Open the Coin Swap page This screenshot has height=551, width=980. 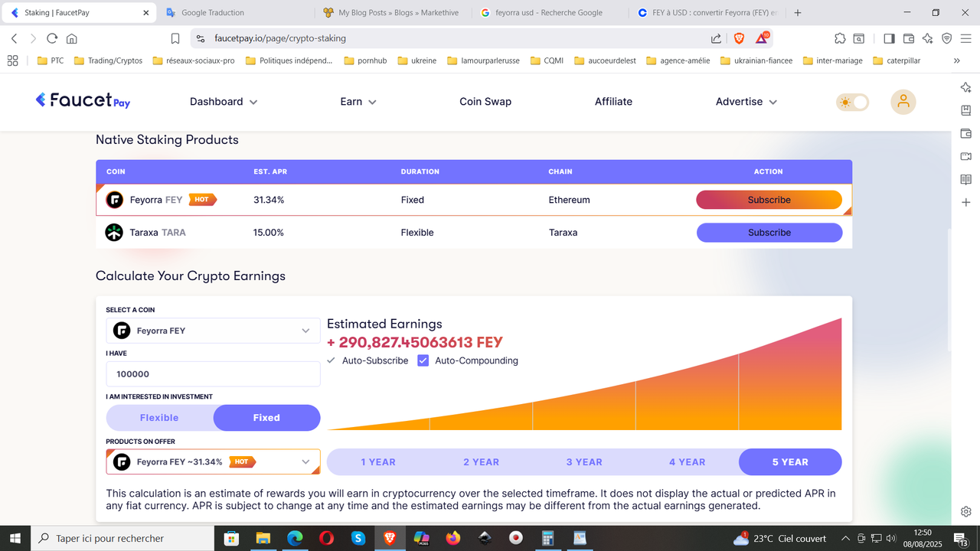[485, 102]
